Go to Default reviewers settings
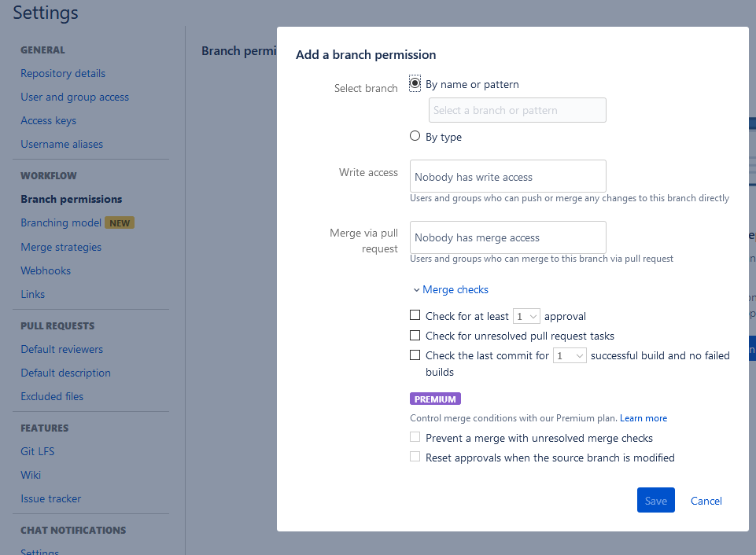Image resolution: width=756 pixels, height=555 pixels. point(61,349)
